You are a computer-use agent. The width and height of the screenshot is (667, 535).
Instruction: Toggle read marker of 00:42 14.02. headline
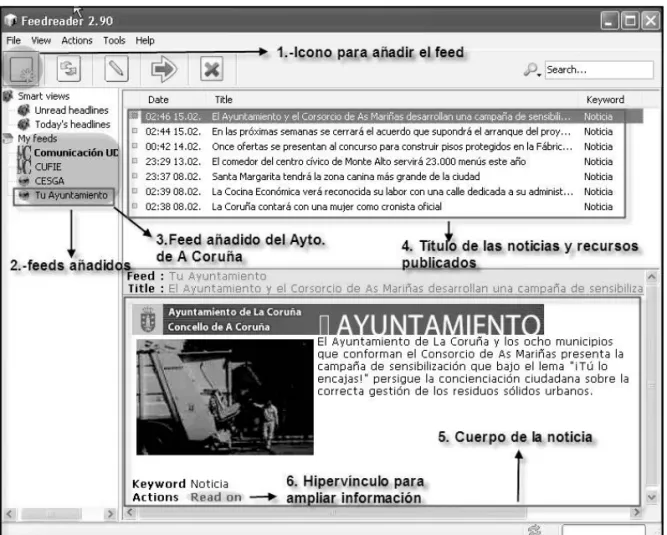pos(134,145)
